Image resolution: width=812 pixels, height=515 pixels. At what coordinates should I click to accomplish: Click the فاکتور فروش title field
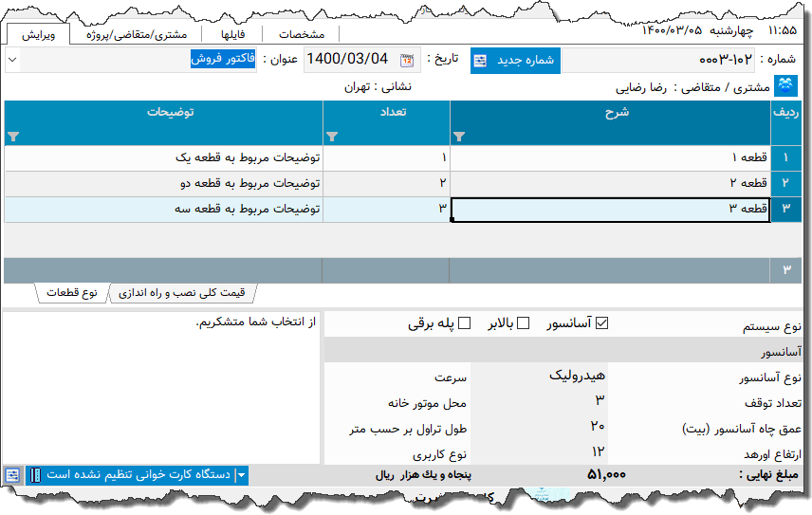(138, 60)
